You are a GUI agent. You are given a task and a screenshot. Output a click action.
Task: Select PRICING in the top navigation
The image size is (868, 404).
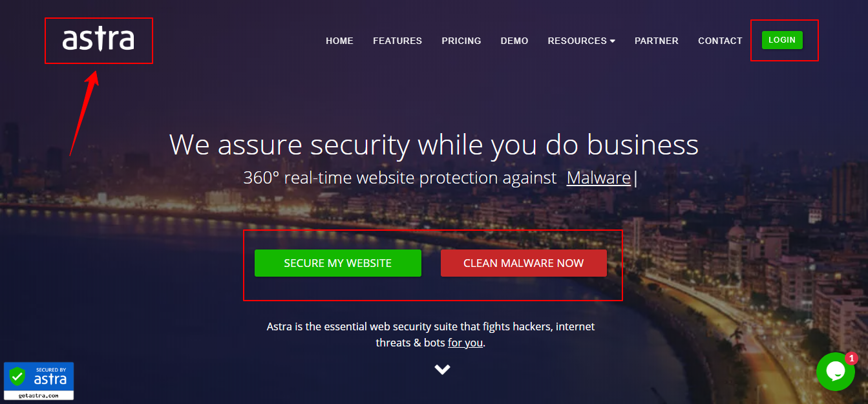tap(461, 41)
